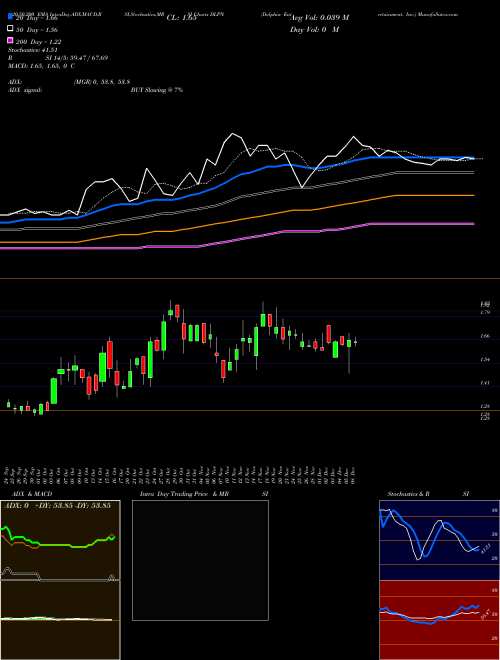
Task: Select the 'MACD: 1.65, 1.65, 0 C' readout
Action: [x=42, y=66]
